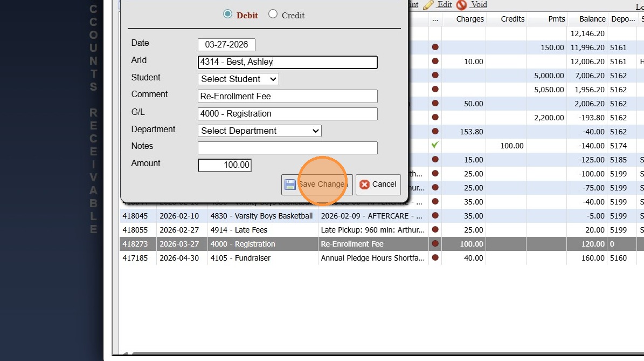The width and height of the screenshot is (644, 361).
Task: Click credit value 100.00 in table
Action: tap(512, 146)
